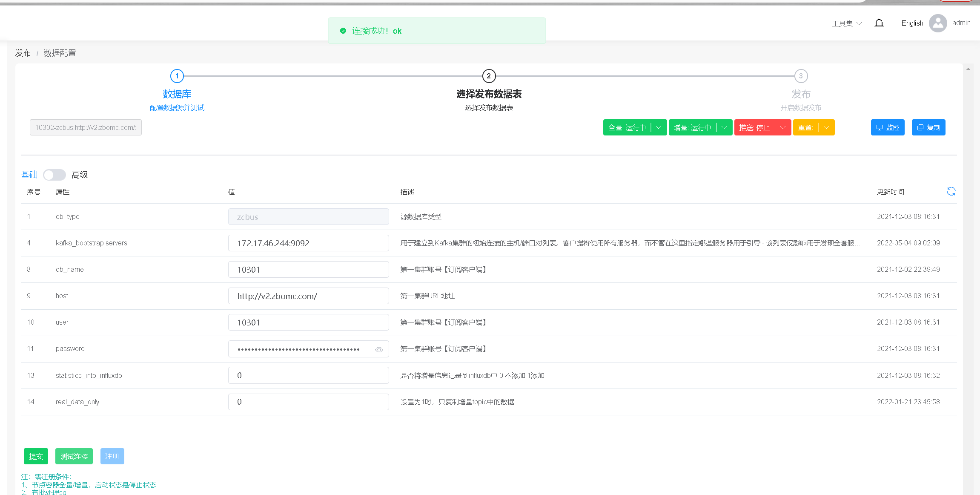This screenshot has height=495, width=980.
Task: Click the 监控 monitor button
Action: pyautogui.click(x=887, y=127)
